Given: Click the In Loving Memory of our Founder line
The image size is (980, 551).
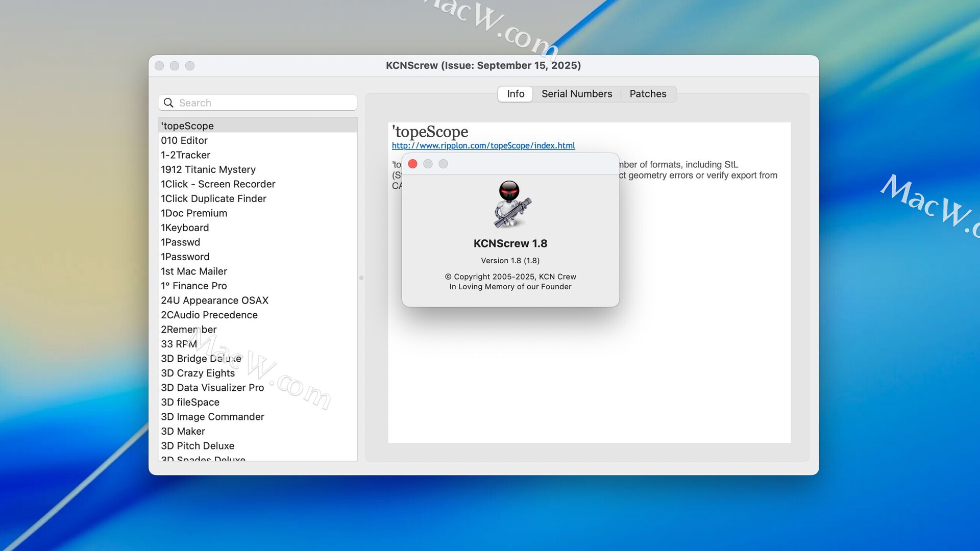Looking at the screenshot, I should (x=510, y=287).
